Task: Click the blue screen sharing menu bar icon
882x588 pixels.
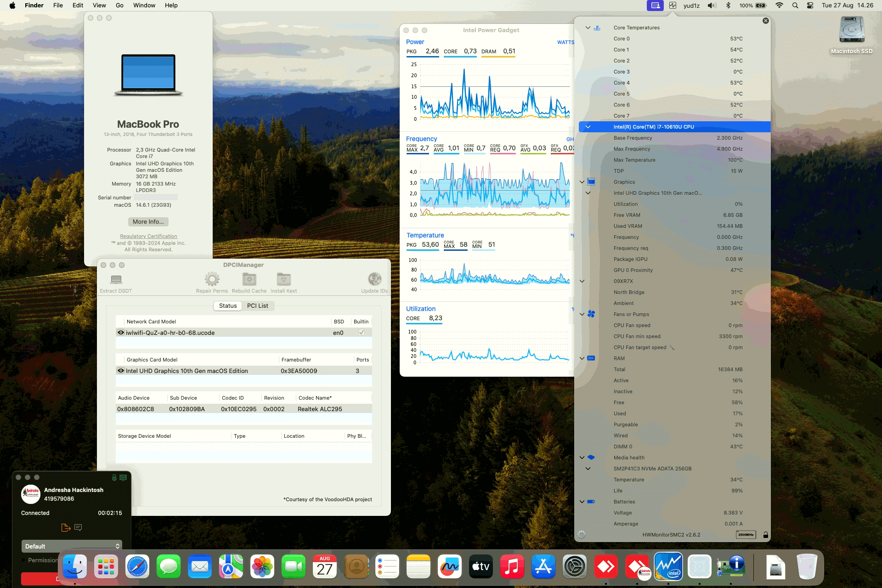Action: tap(656, 6)
